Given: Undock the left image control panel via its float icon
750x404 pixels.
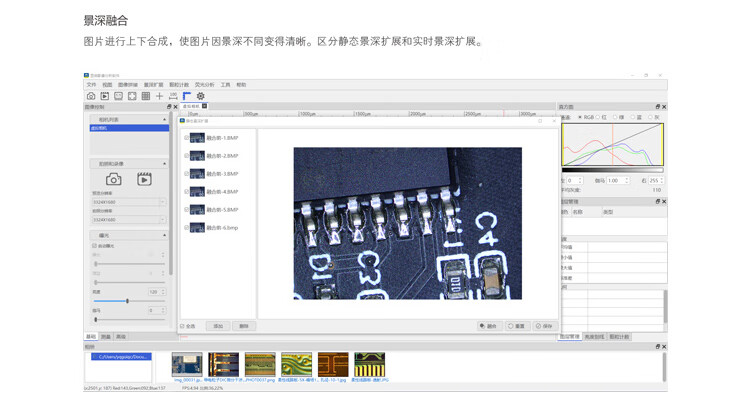Looking at the screenshot, I should [169, 107].
